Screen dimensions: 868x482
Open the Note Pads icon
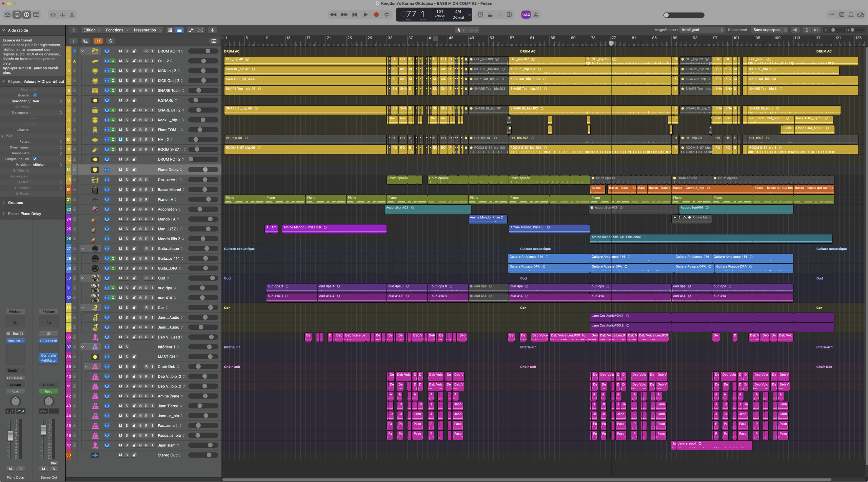tap(842, 15)
